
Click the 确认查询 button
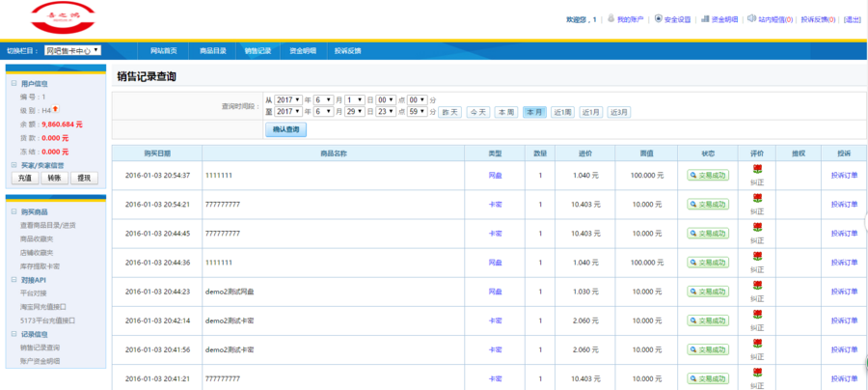coord(285,129)
